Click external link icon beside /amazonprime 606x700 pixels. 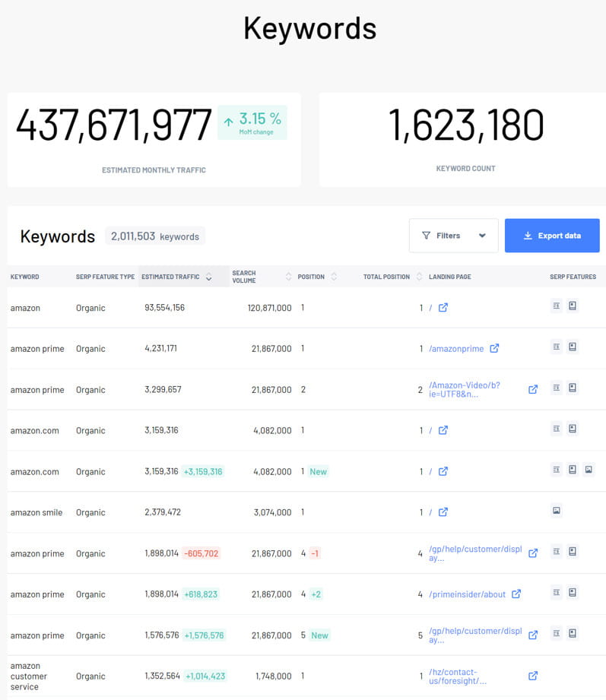[494, 348]
